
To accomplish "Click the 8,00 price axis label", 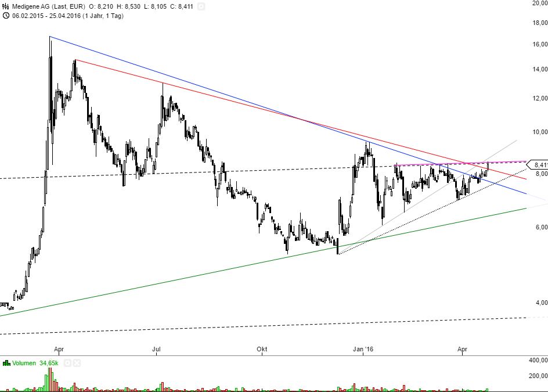I will [541, 172].
